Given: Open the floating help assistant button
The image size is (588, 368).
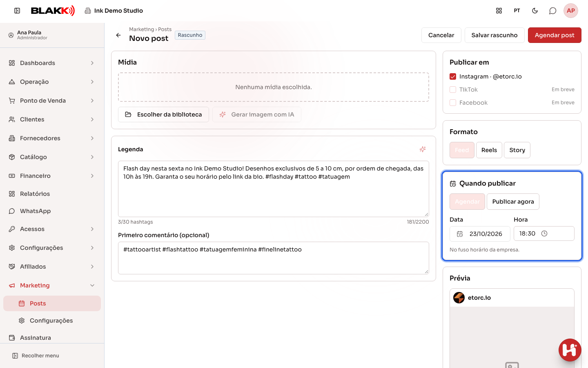Looking at the screenshot, I should click(x=570, y=350).
